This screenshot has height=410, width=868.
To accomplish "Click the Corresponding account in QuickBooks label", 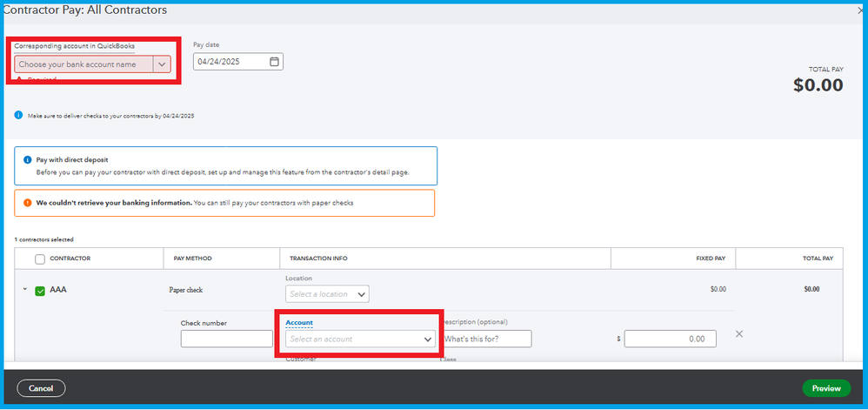I will 74,46.
